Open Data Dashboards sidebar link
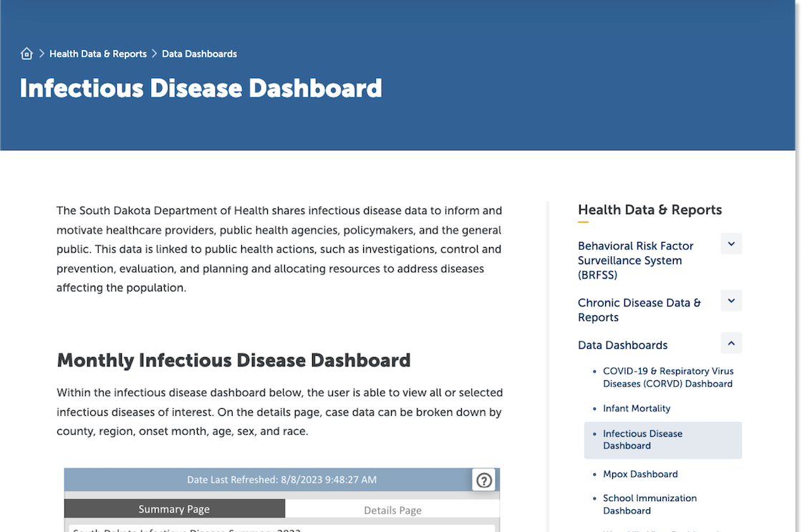 622,345
